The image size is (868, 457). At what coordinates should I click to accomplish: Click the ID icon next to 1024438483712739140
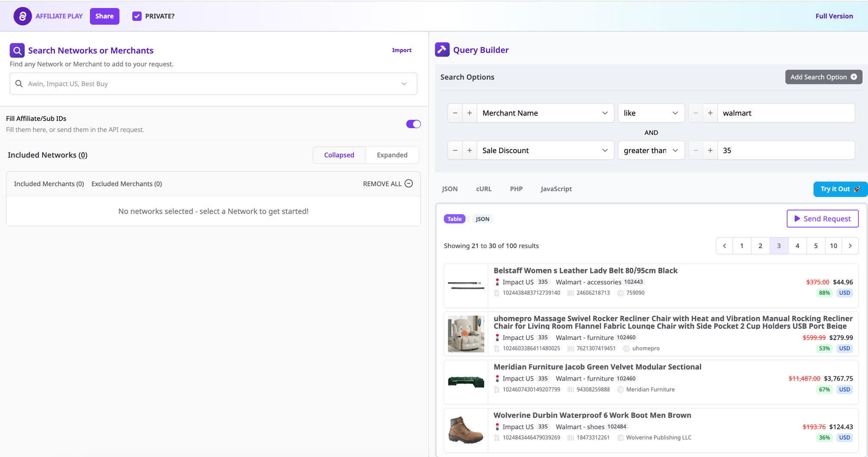[x=497, y=293]
